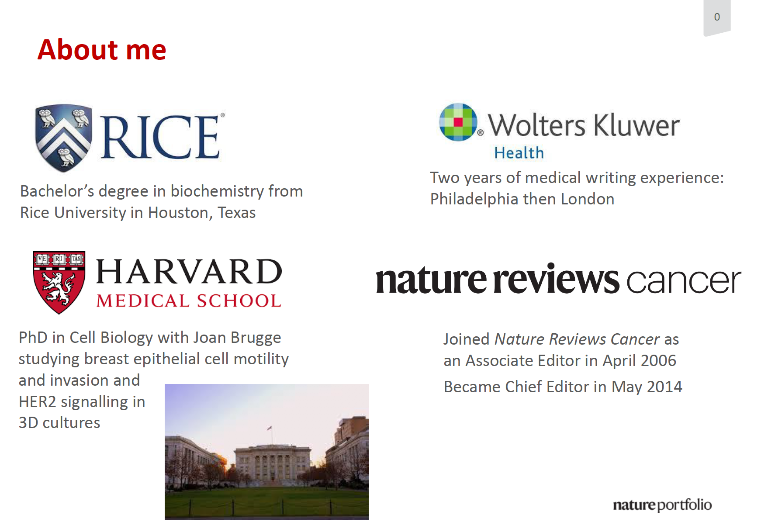Viewport: 768px width, 532px height.
Task: Click the italic Nature Reviews Cancer text
Action: 577,339
